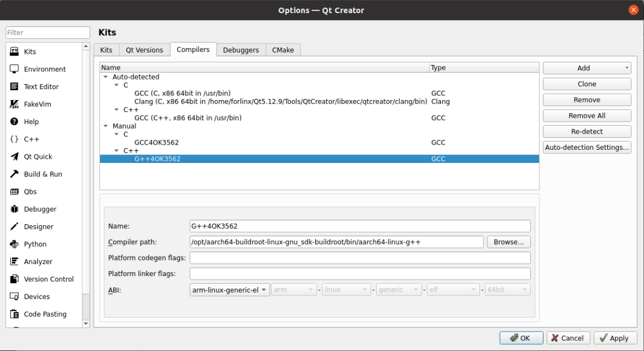Click the Qt Quick category icon
The height and width of the screenshot is (351, 644).
click(14, 157)
